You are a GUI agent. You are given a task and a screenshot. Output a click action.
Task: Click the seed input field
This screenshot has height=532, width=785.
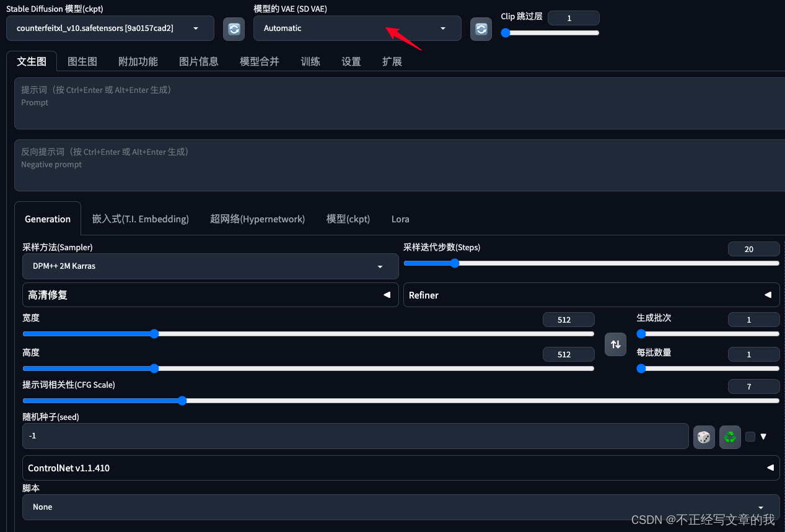coord(356,436)
